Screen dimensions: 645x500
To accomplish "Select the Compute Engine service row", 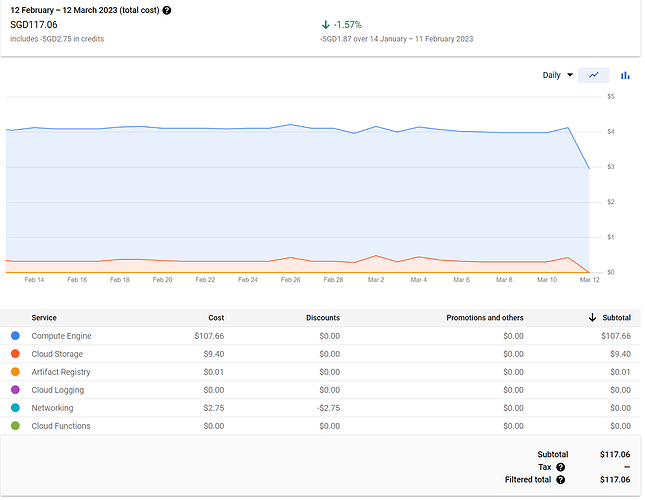I will pyautogui.click(x=320, y=336).
